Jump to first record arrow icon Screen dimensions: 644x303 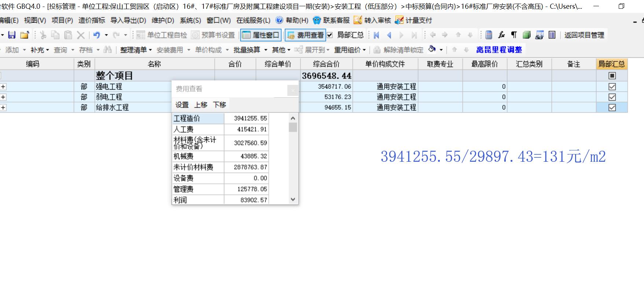click(376, 35)
